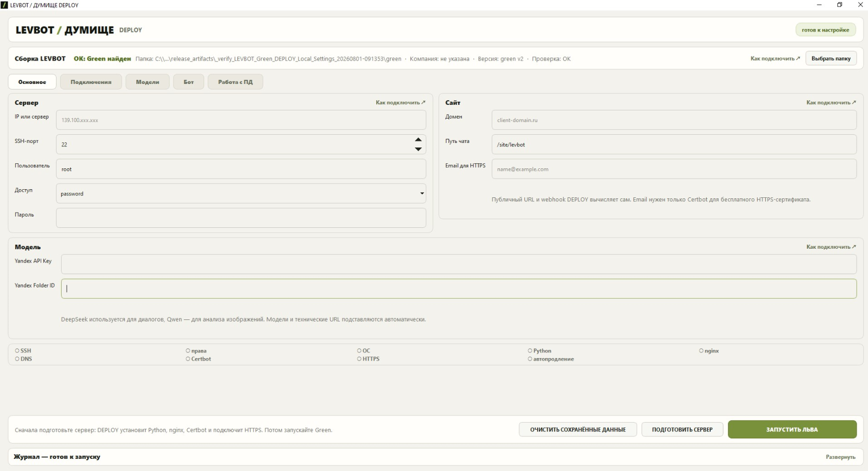Click the Пароль input field

[x=241, y=218]
